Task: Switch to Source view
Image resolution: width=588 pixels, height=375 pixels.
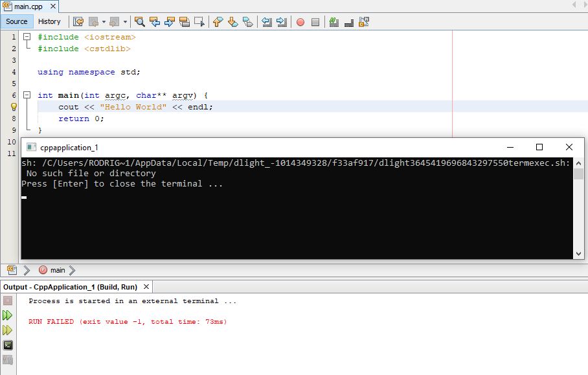Action: tap(16, 21)
